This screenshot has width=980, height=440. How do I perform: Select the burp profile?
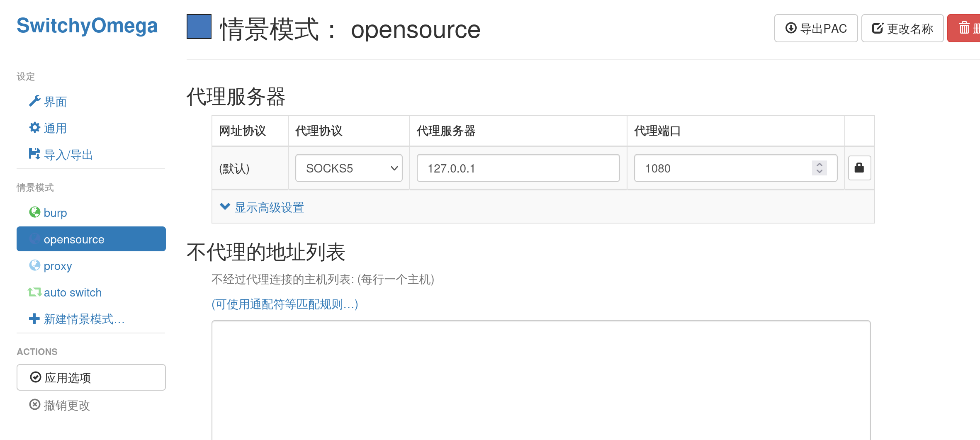click(x=91, y=213)
